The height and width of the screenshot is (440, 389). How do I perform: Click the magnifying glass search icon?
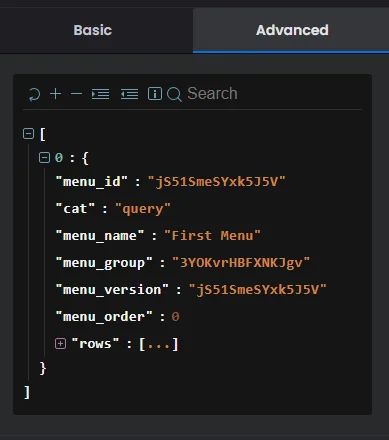174,94
